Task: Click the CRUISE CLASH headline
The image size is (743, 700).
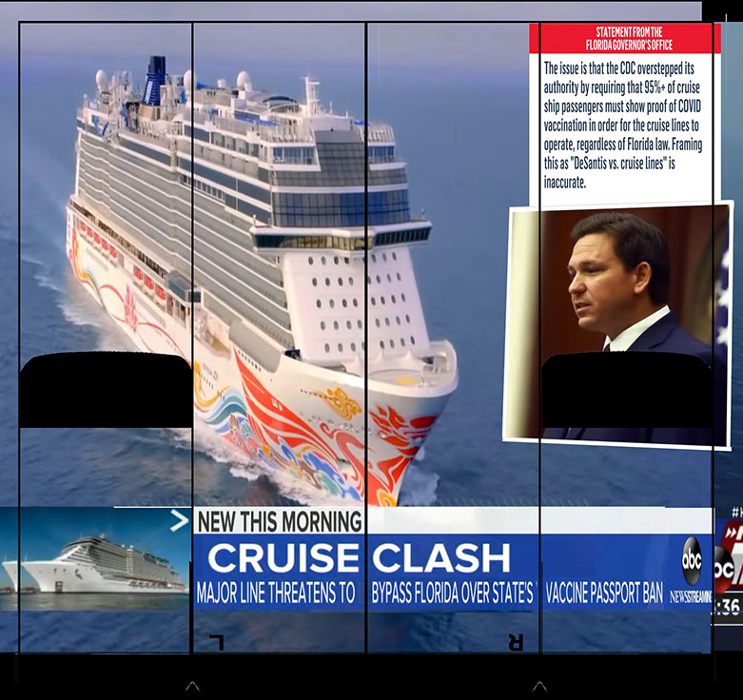Action: coord(359,558)
